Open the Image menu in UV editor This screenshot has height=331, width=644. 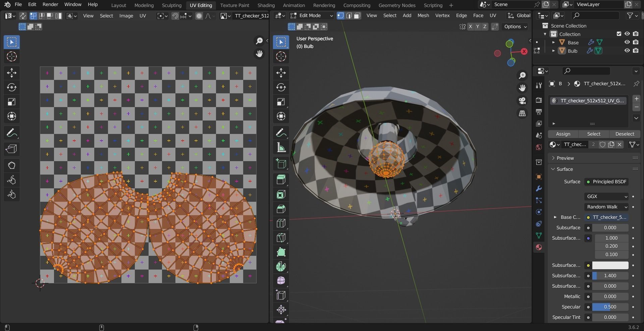126,16
